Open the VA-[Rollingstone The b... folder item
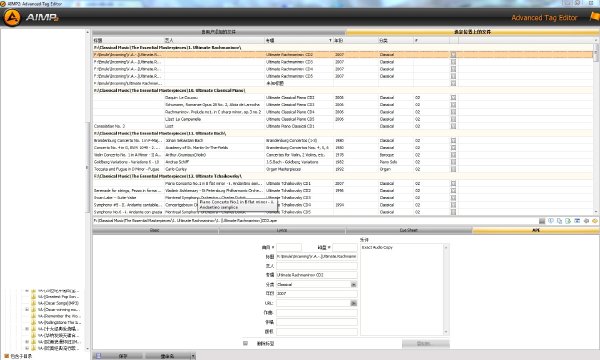The height and width of the screenshot is (360, 600). click(59, 323)
